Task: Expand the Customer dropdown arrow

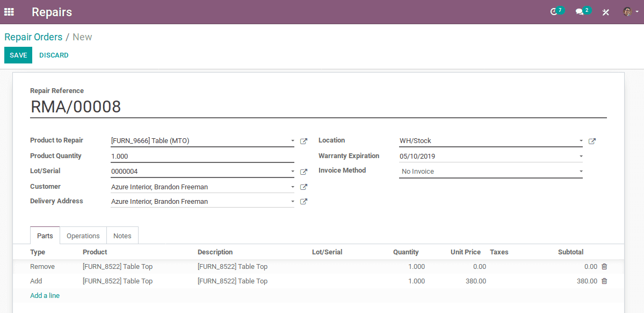Action: [292, 187]
